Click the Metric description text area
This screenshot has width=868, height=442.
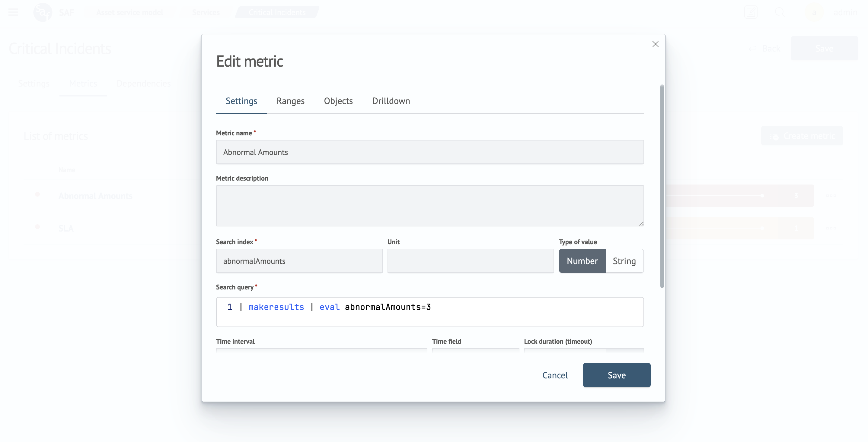point(429,206)
